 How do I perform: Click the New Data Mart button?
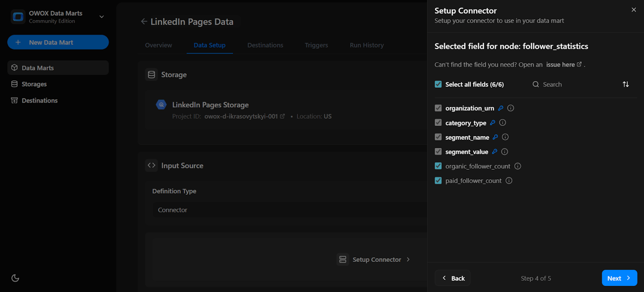[x=58, y=42]
